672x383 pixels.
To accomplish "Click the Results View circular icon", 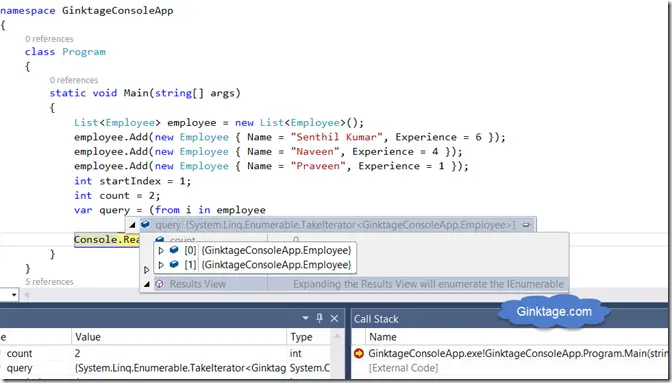I will click(159, 284).
